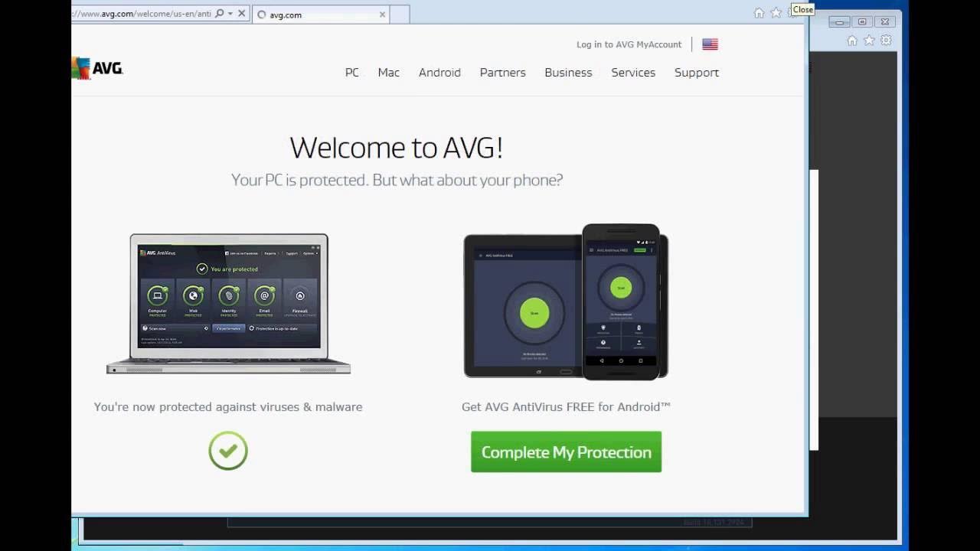Image resolution: width=980 pixels, height=551 pixels.
Task: Click the Log in to AVG MyAccount link
Action: tap(629, 44)
